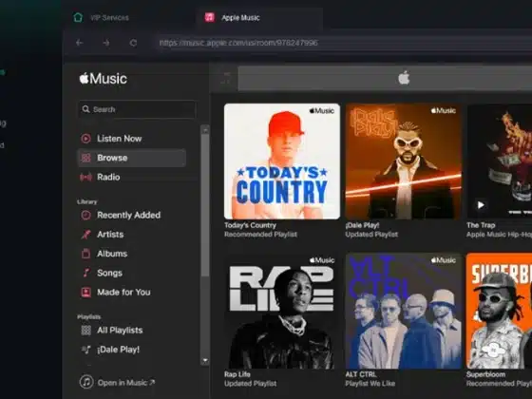The width and height of the screenshot is (532, 399).
Task: Open The Trap cover artwork
Action: point(500,161)
